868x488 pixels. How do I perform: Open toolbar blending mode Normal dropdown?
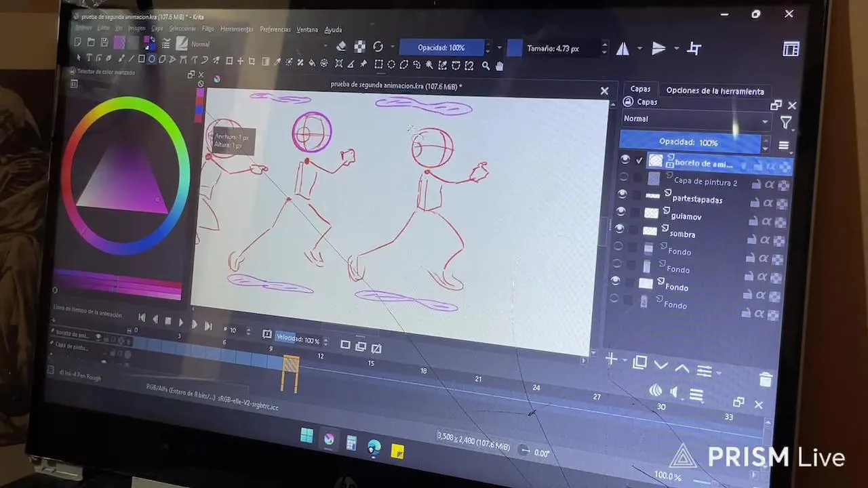(261, 45)
